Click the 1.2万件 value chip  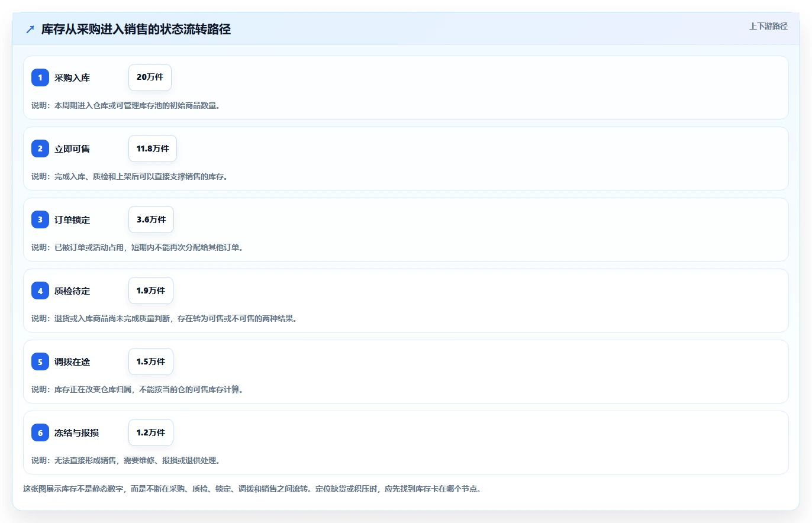(x=151, y=432)
